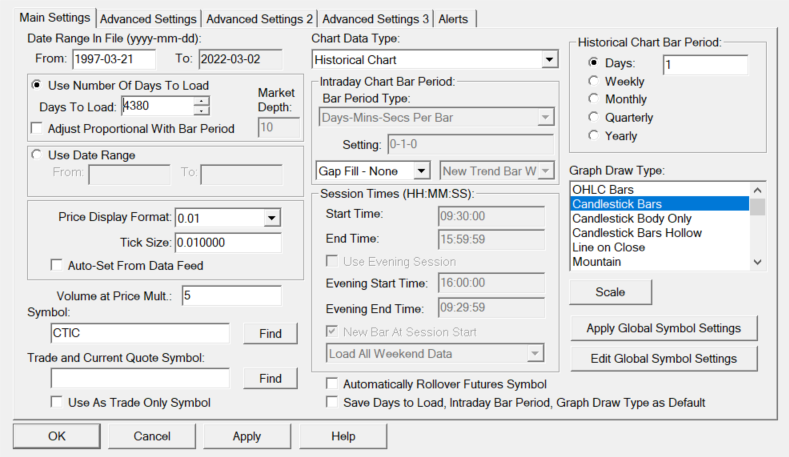The height and width of the screenshot is (457, 789).
Task: Click Find next to the Symbol field
Action: coord(270,333)
